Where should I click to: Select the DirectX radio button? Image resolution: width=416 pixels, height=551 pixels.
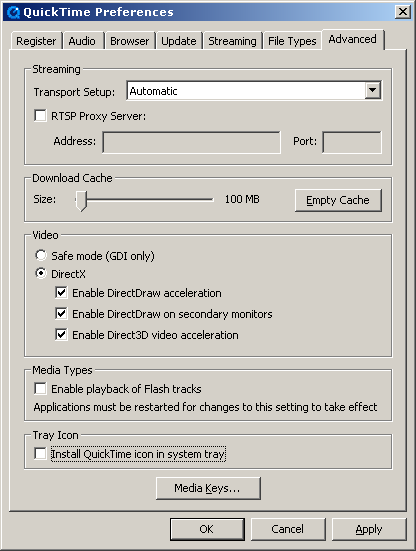pos(41,273)
